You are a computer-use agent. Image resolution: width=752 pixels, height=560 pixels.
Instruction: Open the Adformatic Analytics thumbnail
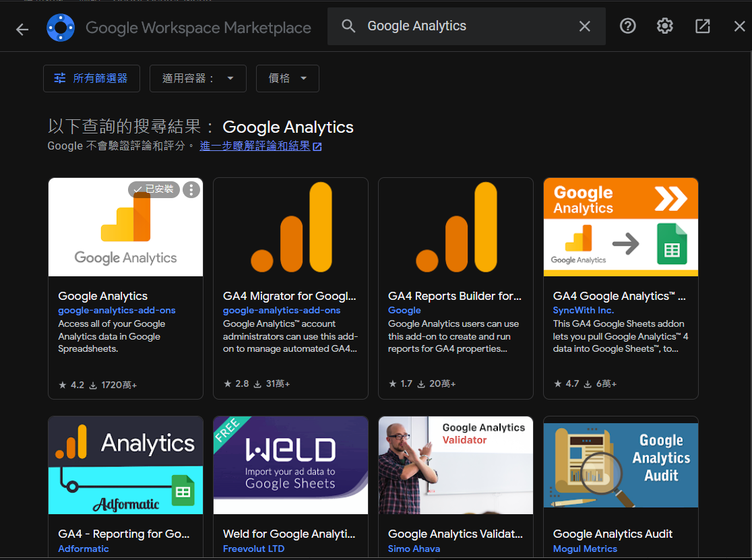point(125,465)
